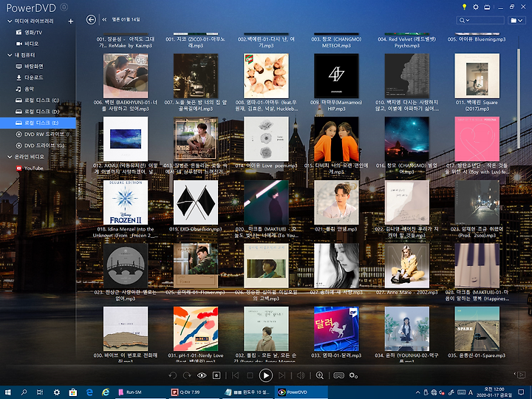Viewport: 532px width, 399px height.
Task: Click the rotate left icon
Action: (x=172, y=375)
